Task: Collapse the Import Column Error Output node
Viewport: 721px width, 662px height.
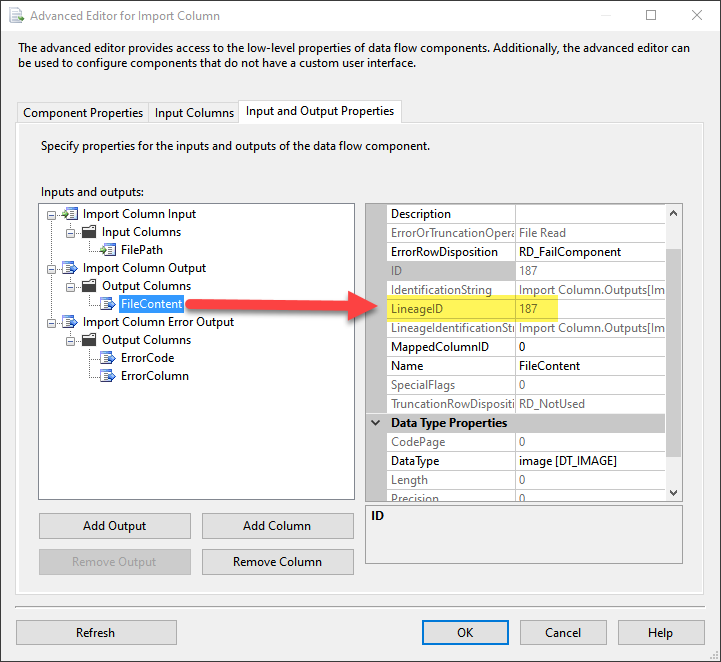Action: [x=51, y=322]
